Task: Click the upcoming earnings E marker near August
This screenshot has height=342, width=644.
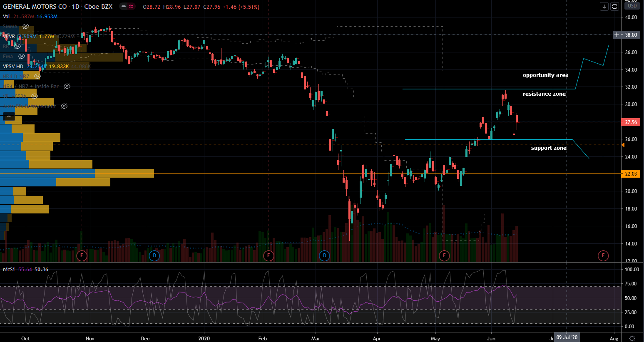Action: (603, 255)
